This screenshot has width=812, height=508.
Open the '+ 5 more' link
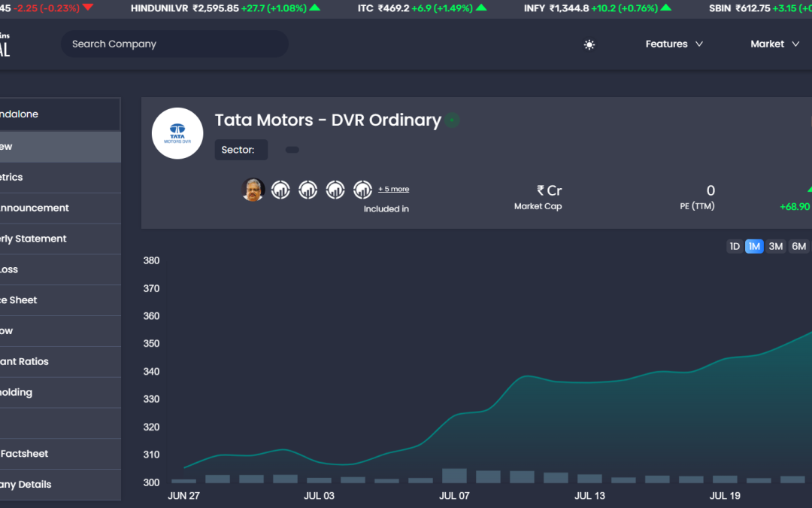pyautogui.click(x=393, y=189)
